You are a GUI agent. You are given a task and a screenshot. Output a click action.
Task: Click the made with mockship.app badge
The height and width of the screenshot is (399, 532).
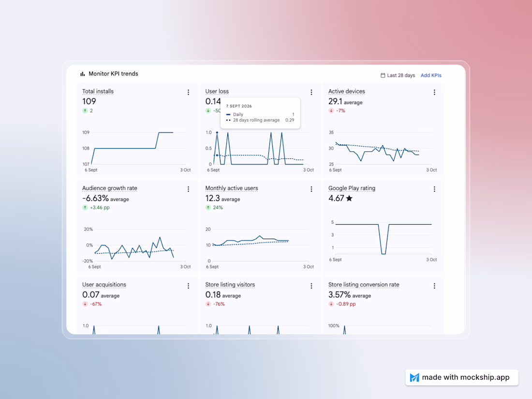[462, 377]
